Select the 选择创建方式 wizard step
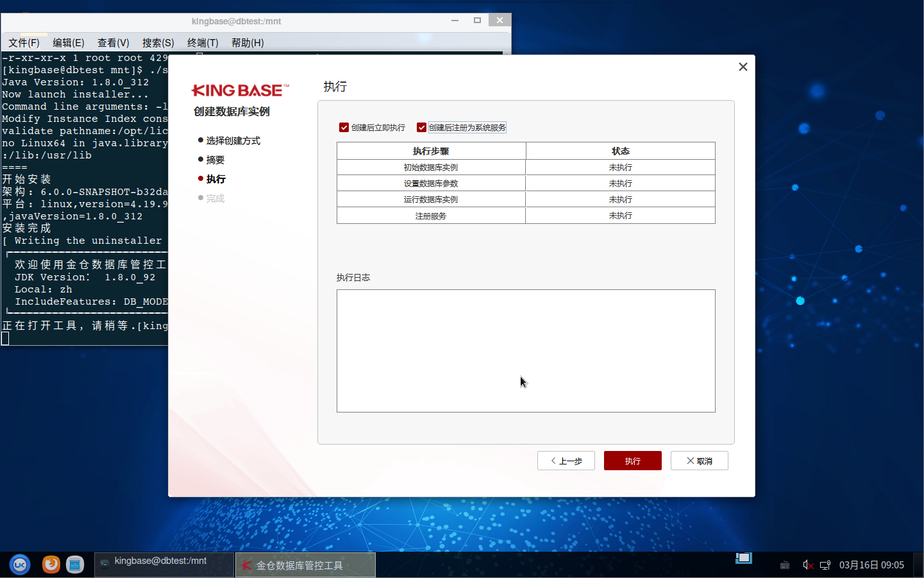The height and width of the screenshot is (578, 924). 233,140
